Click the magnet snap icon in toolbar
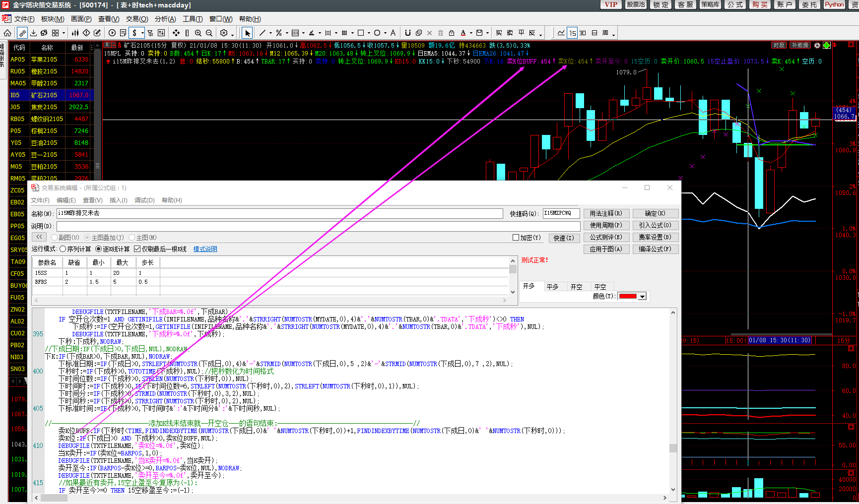The width and height of the screenshot is (859, 504). pyautogui.click(x=407, y=33)
